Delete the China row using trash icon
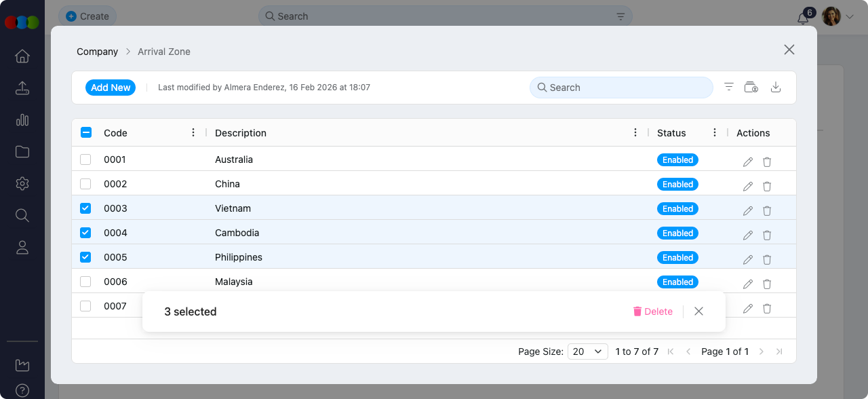The height and width of the screenshot is (399, 868). coord(767,186)
